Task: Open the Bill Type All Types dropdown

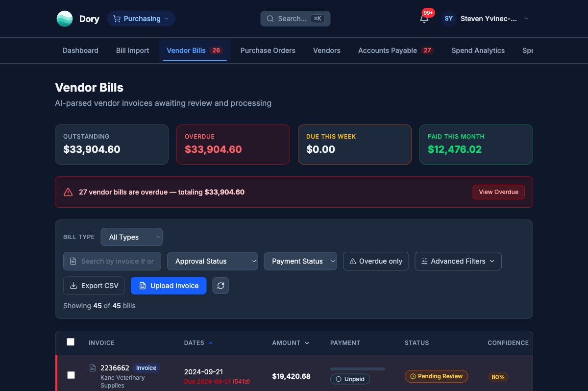Action: click(131, 237)
